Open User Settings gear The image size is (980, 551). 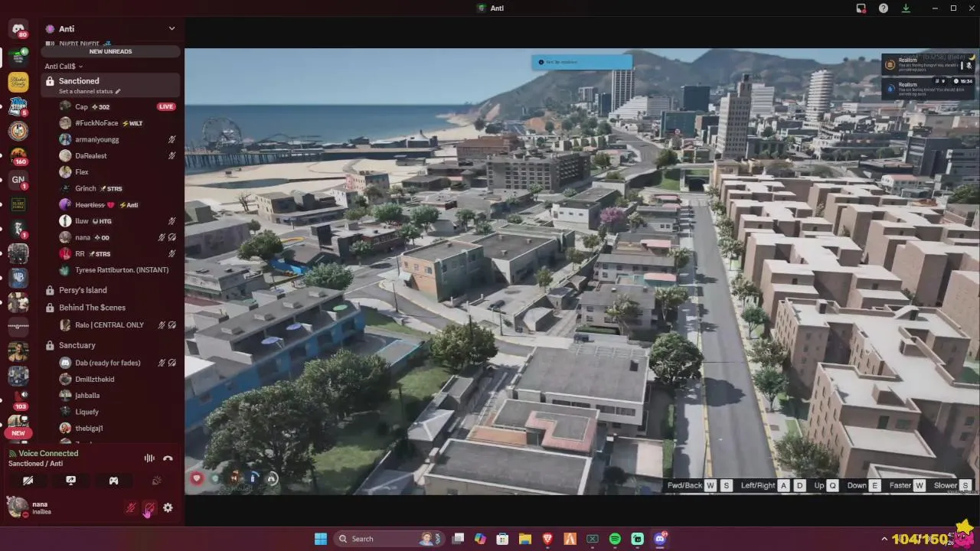(168, 507)
